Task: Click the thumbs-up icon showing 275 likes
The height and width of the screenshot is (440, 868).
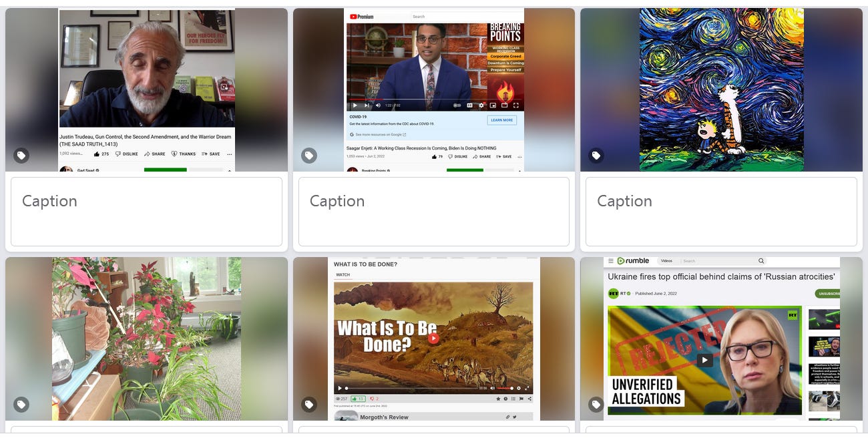Action: click(x=97, y=154)
